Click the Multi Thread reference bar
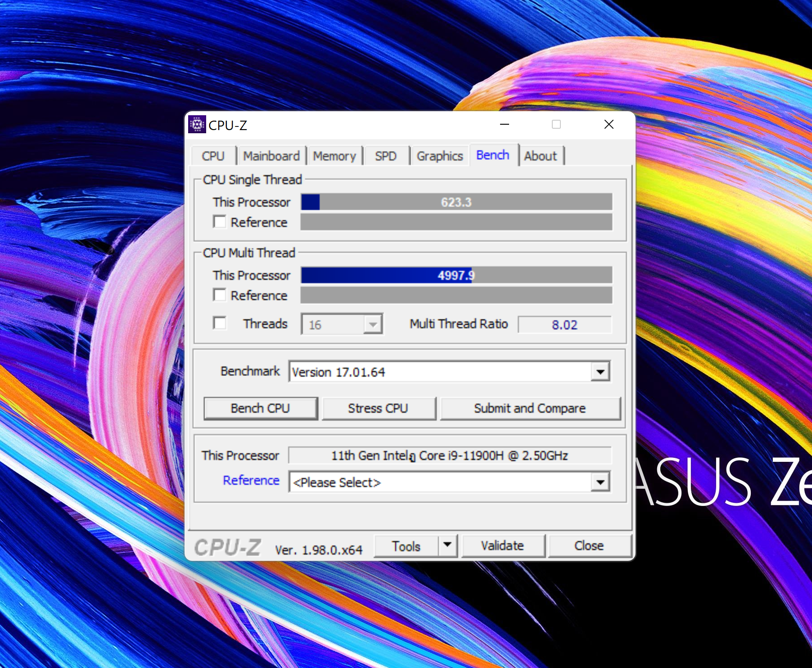Image resolution: width=812 pixels, height=668 pixels. pos(456,295)
